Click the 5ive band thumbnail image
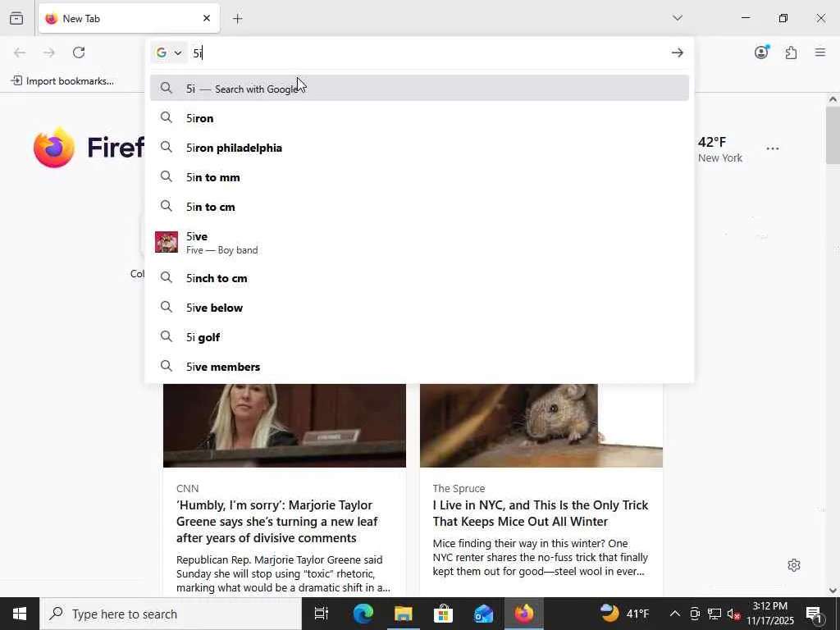 coord(167,242)
